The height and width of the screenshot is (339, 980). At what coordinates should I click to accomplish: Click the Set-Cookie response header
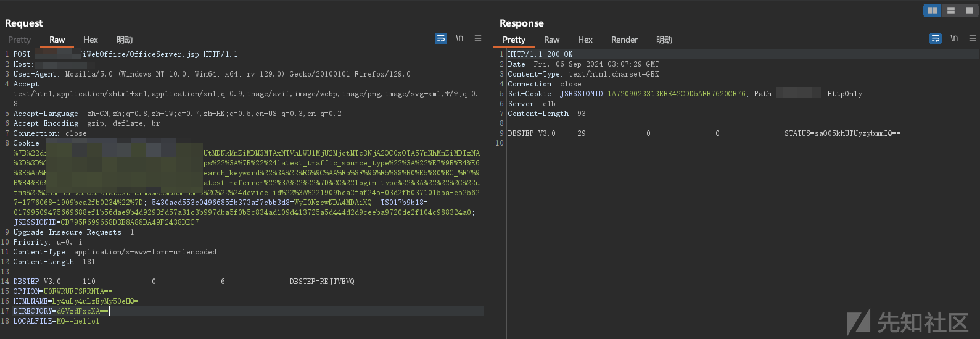point(685,94)
